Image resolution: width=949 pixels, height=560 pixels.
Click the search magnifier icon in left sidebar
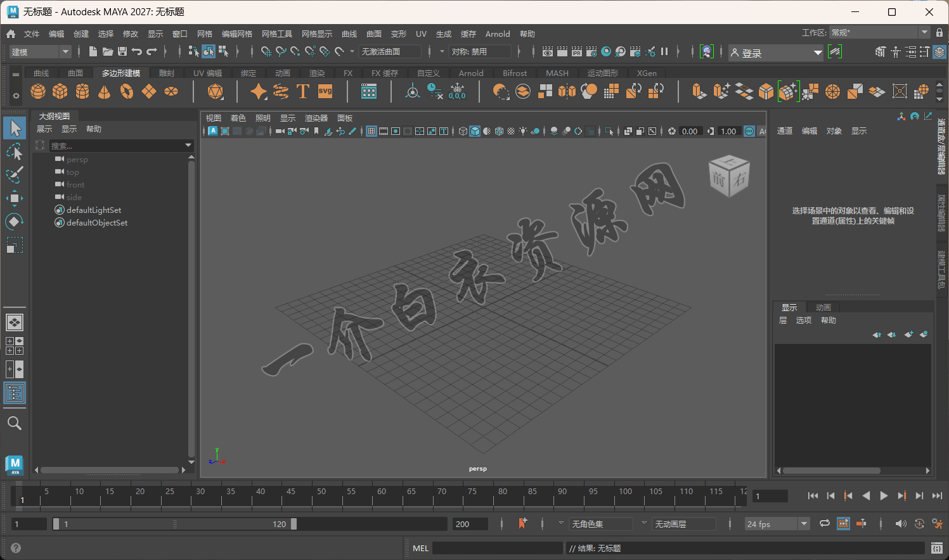15,423
